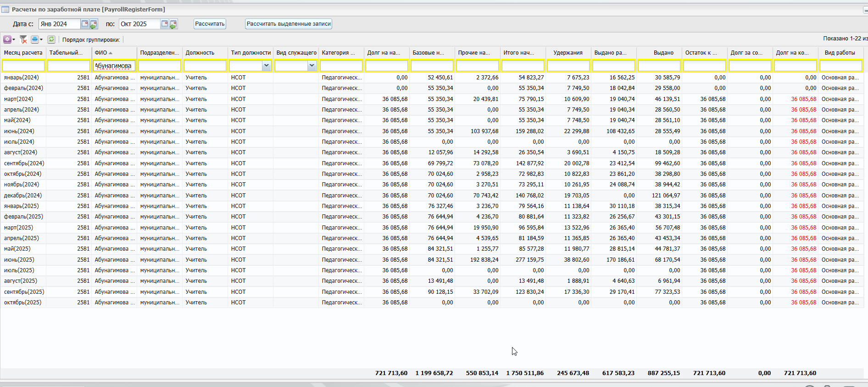Click the Удержания column header

pyautogui.click(x=568, y=53)
